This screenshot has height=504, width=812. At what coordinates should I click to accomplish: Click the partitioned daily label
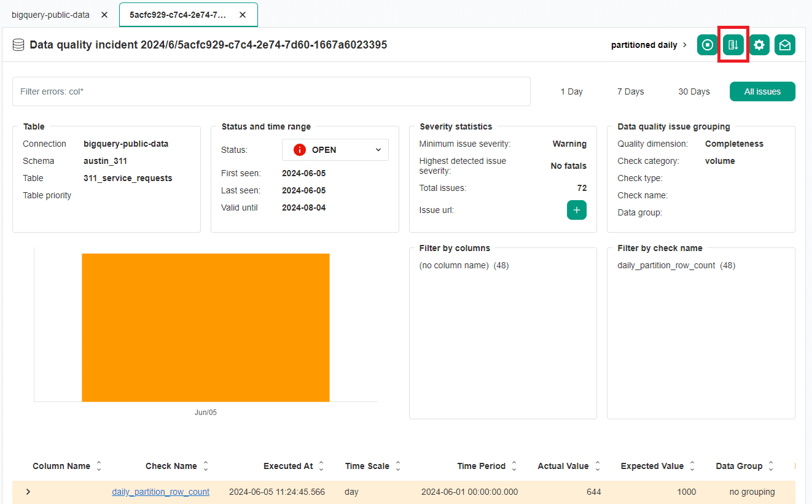pos(644,45)
